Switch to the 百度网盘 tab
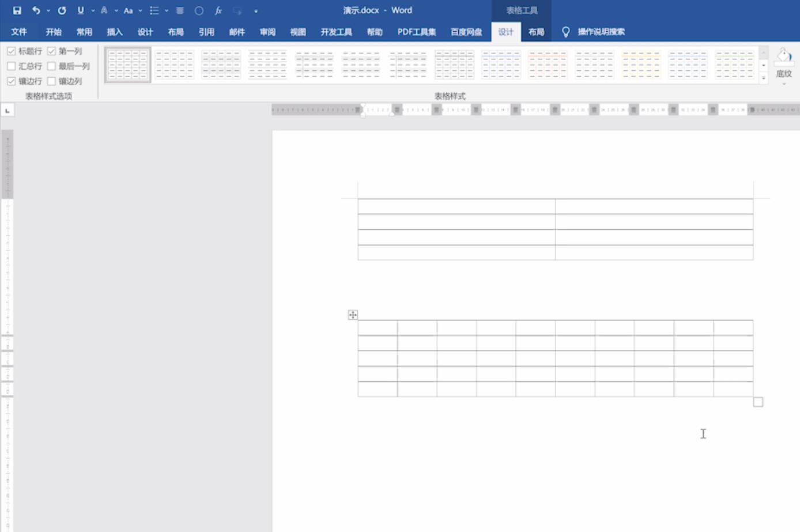 (466, 32)
